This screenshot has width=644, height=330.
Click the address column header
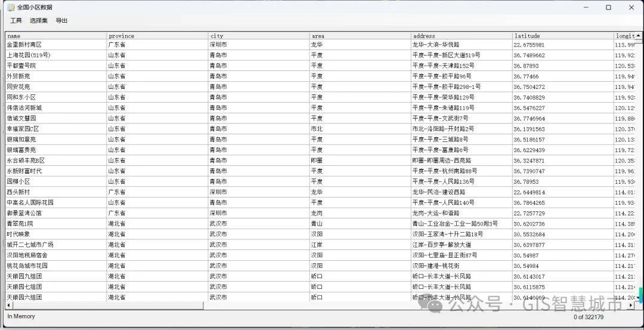pyautogui.click(x=461, y=36)
